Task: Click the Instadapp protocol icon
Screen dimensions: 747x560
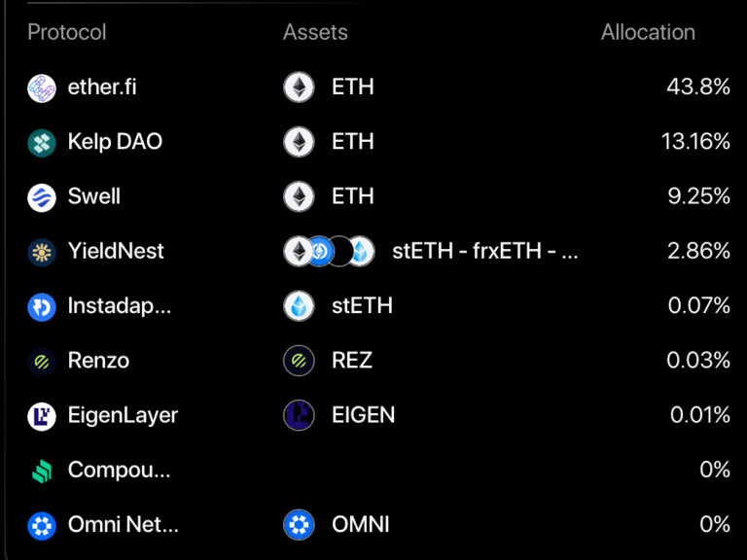Action: (x=42, y=306)
